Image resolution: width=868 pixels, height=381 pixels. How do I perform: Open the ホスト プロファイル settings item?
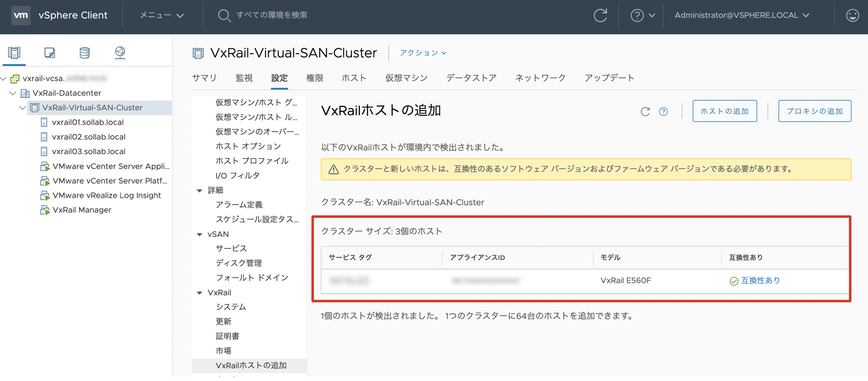(x=252, y=161)
